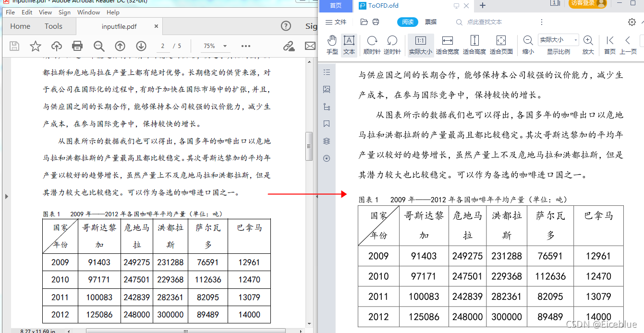This screenshot has height=333, width=644.
Task: Click the page number field showing 2
Action: (163, 46)
